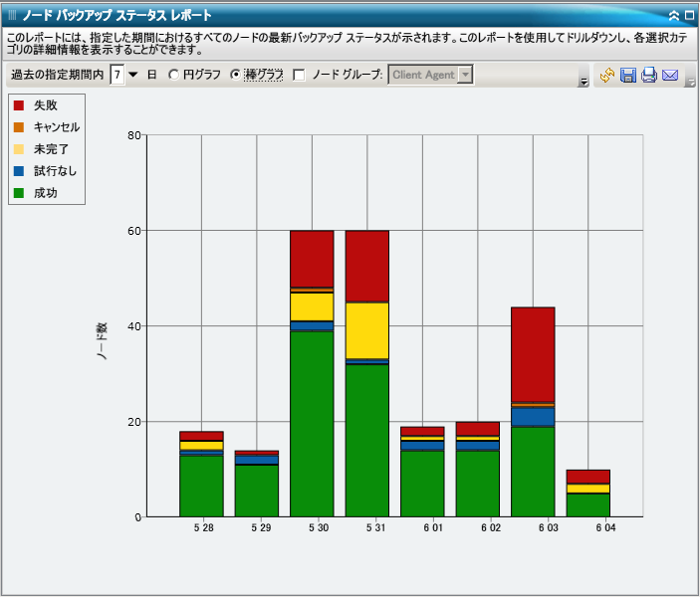The width and height of the screenshot is (700, 597).
Task: Select the 円グラフ radio button
Action: [174, 75]
